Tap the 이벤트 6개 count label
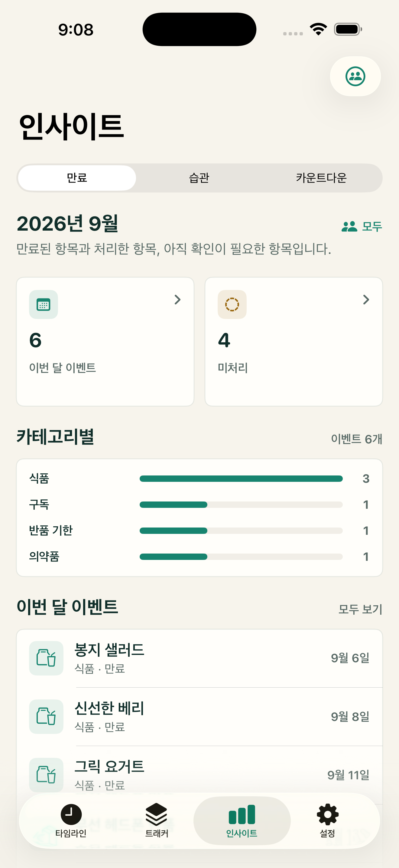The image size is (399, 868). tap(357, 439)
